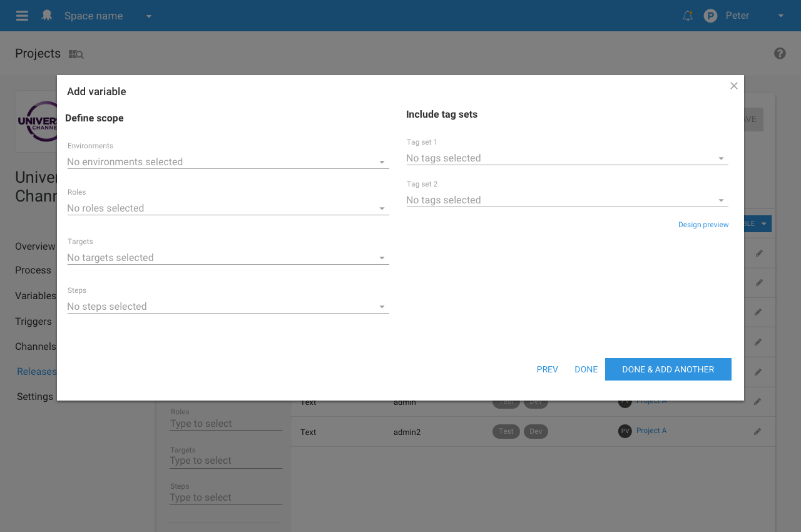This screenshot has height=532, width=801.
Task: Click Peter's profile avatar icon
Action: [710, 15]
